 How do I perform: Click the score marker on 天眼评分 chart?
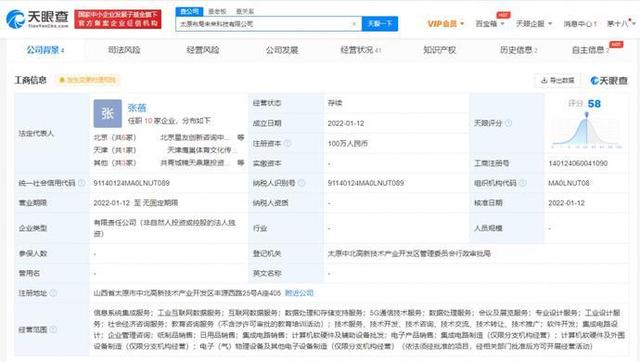coord(587,115)
